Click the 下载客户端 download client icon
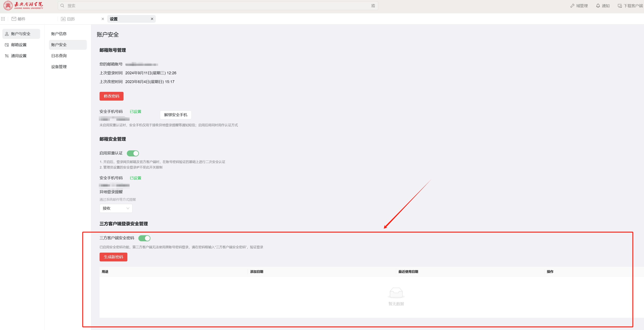The width and height of the screenshot is (644, 330). [620, 6]
